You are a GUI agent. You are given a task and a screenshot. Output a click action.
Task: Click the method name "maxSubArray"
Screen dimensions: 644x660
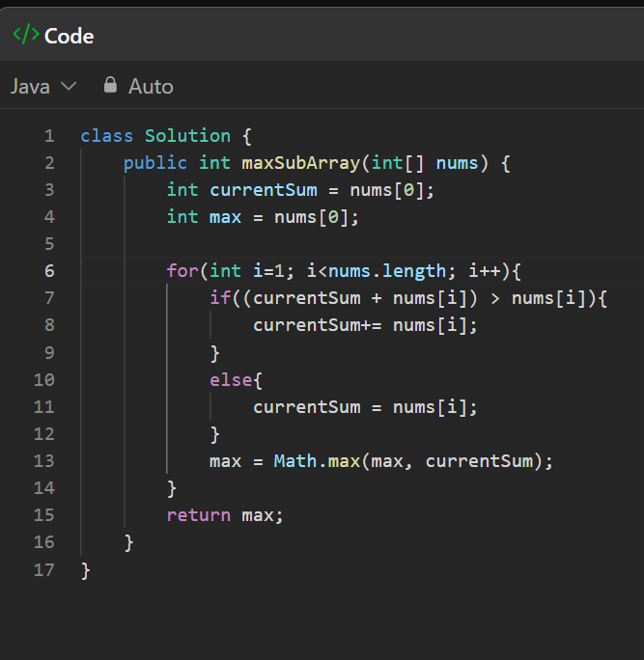coord(300,163)
